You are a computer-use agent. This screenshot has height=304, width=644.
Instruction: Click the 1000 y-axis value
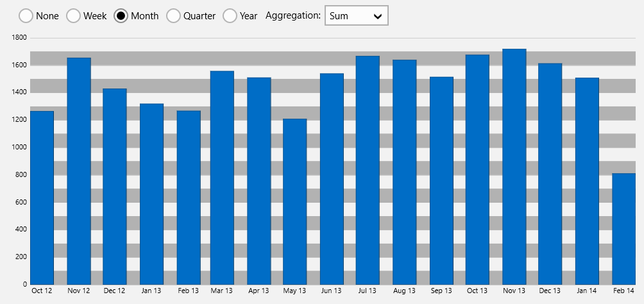[x=19, y=148]
